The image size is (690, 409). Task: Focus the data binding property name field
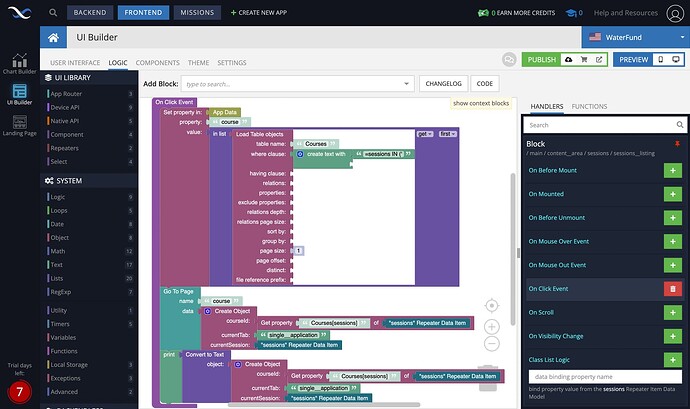pyautogui.click(x=605, y=377)
